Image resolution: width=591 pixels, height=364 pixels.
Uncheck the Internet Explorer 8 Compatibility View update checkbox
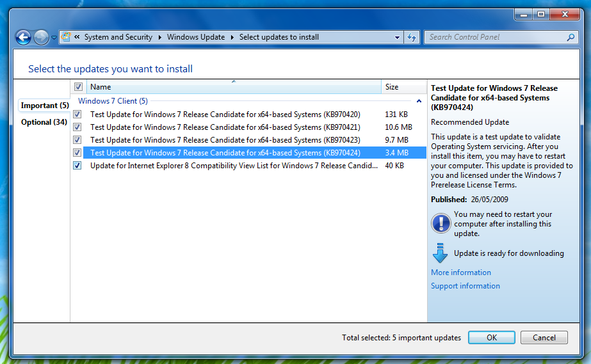click(77, 165)
